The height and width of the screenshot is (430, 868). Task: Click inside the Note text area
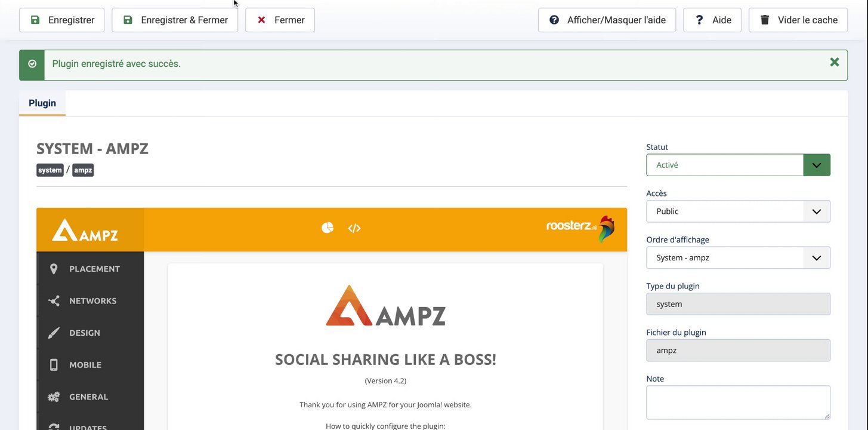738,403
